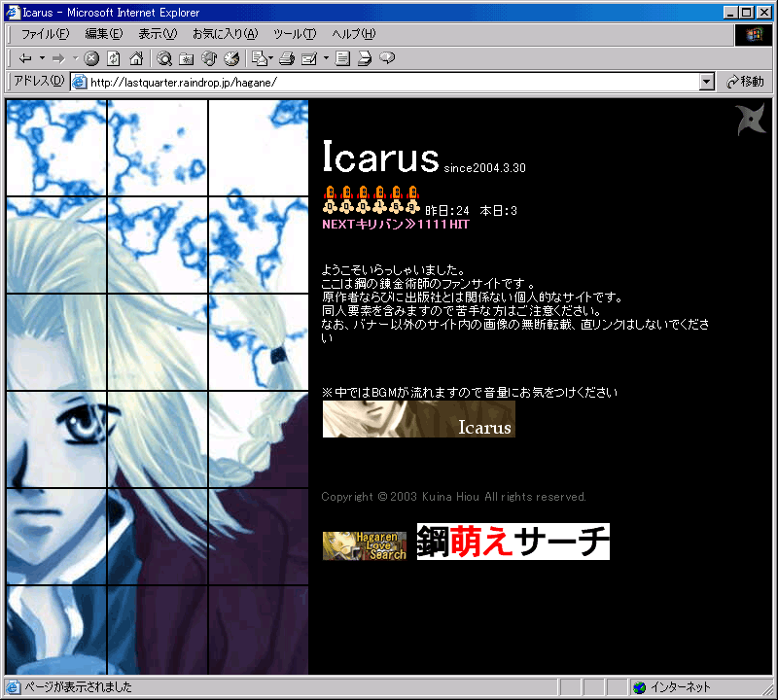This screenshot has width=778, height=700.
Task: Click the text "本日:3"
Action: coord(499,211)
